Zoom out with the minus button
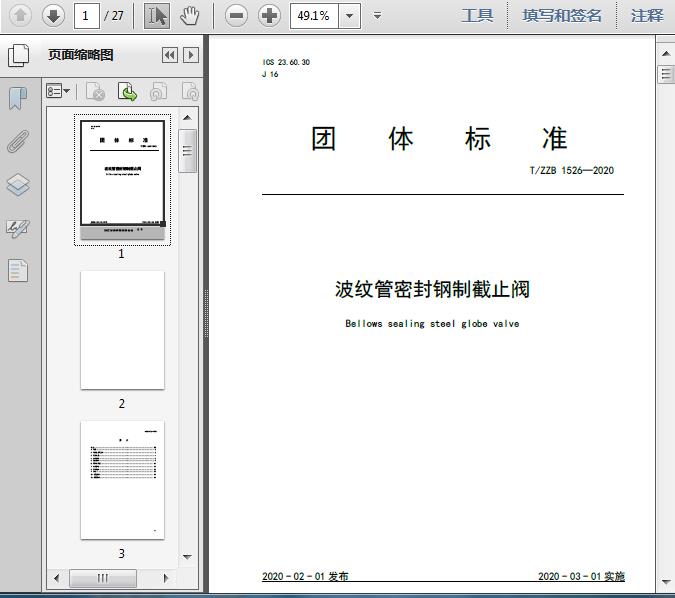The image size is (675, 598). tap(236, 16)
